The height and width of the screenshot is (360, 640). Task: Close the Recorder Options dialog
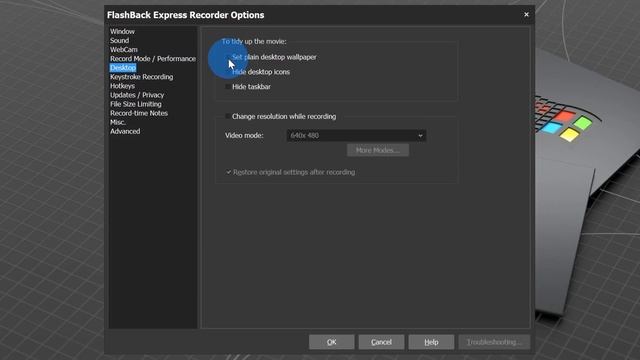(x=526, y=14)
